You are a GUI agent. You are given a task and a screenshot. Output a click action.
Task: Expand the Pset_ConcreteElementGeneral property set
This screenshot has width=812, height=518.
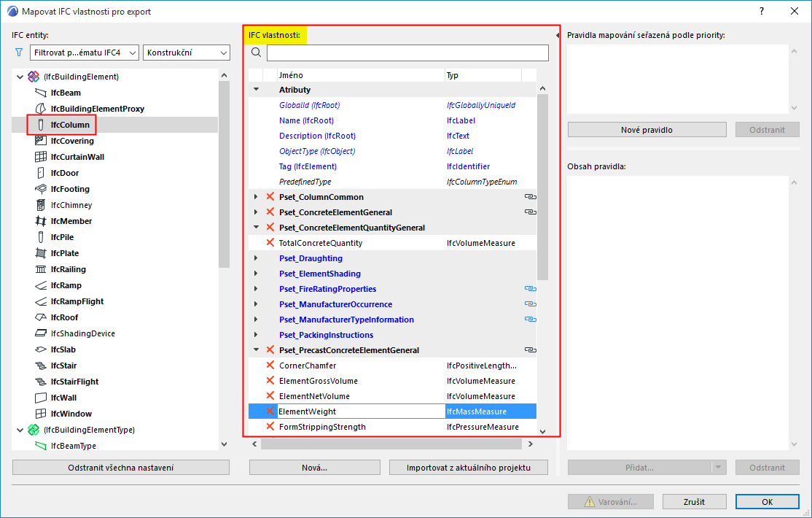[x=256, y=212]
